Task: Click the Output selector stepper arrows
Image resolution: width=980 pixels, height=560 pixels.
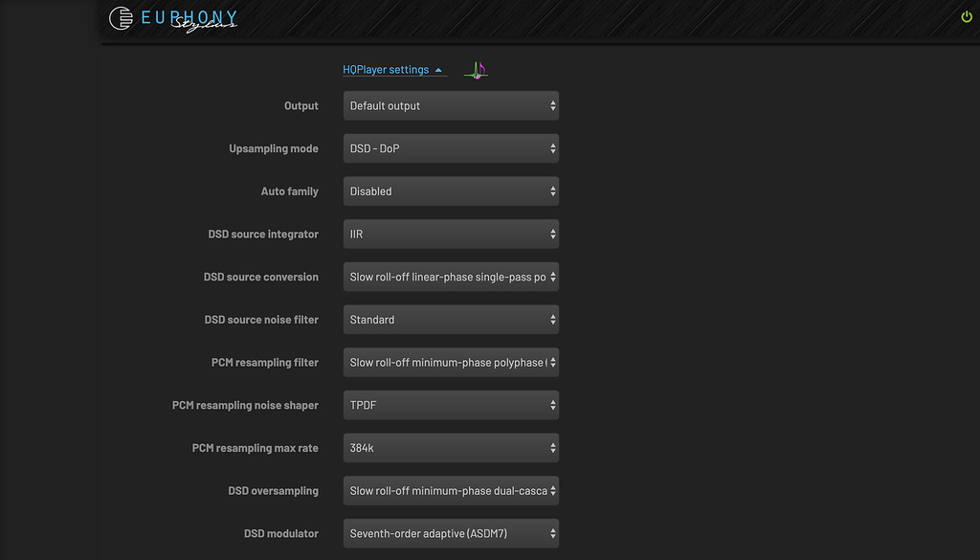Action: point(551,105)
